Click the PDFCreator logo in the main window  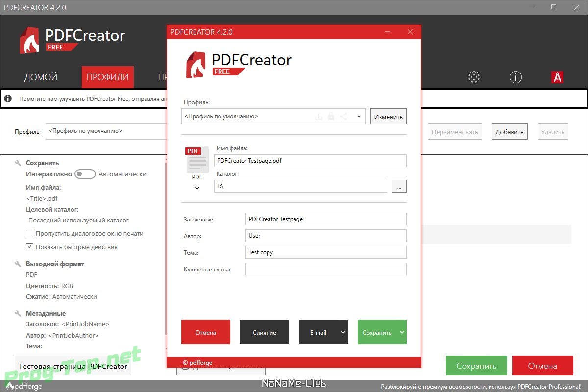72,40
